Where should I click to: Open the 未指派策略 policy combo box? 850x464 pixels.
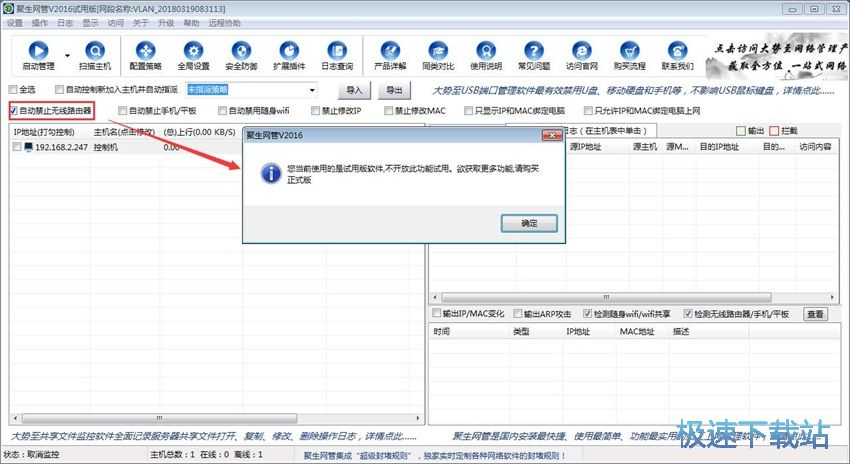click(x=251, y=89)
